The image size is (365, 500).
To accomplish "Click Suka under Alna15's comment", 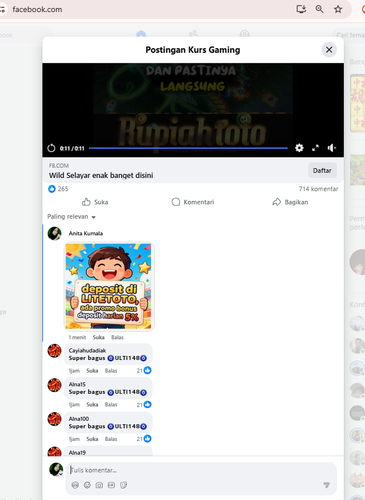I will 92,405.
